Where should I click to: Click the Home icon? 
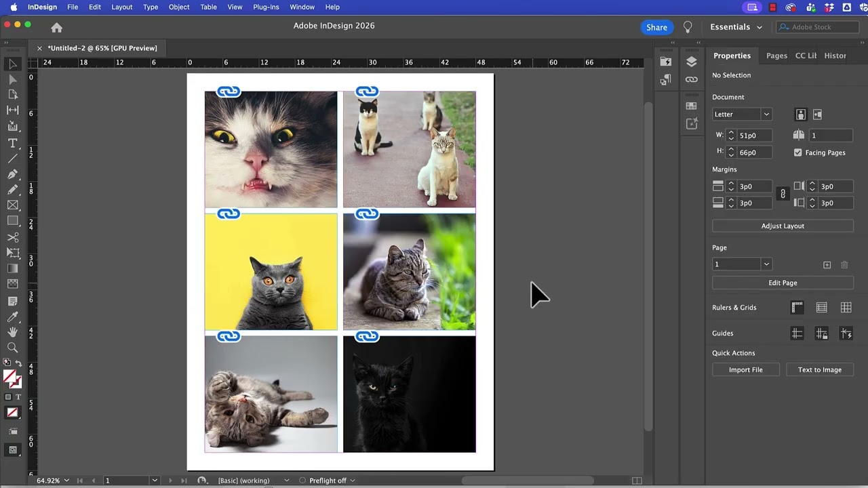point(56,27)
